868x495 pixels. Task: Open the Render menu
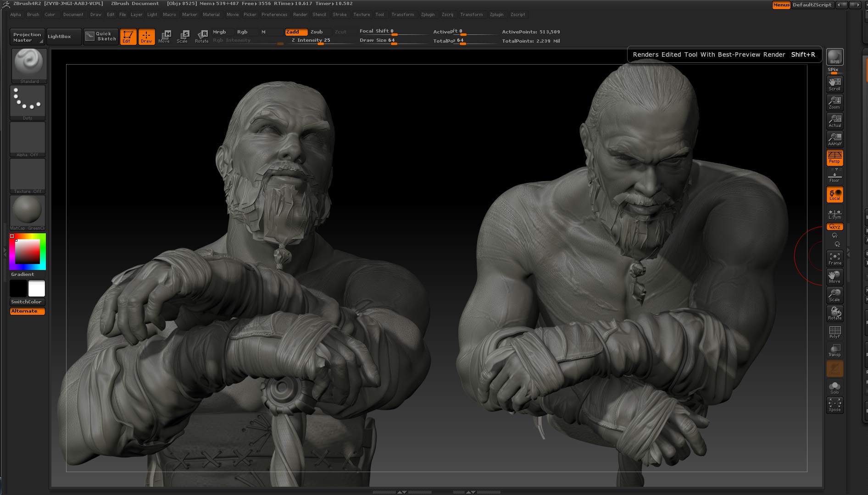300,15
